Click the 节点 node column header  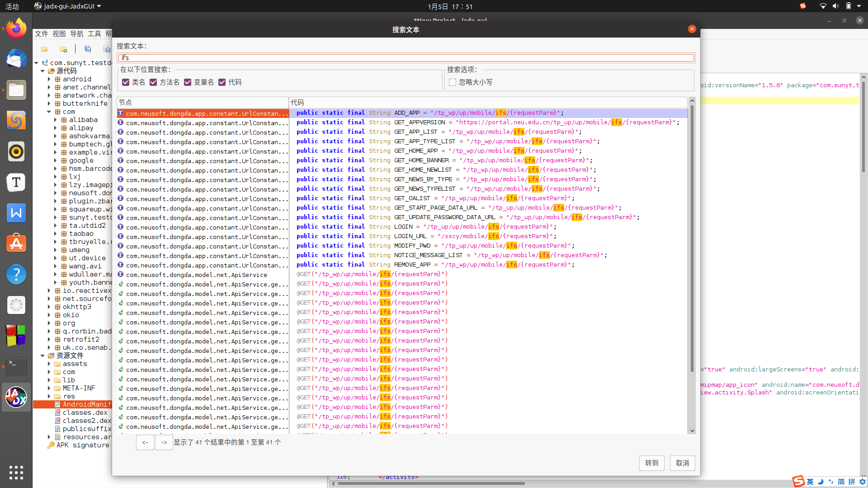point(203,103)
